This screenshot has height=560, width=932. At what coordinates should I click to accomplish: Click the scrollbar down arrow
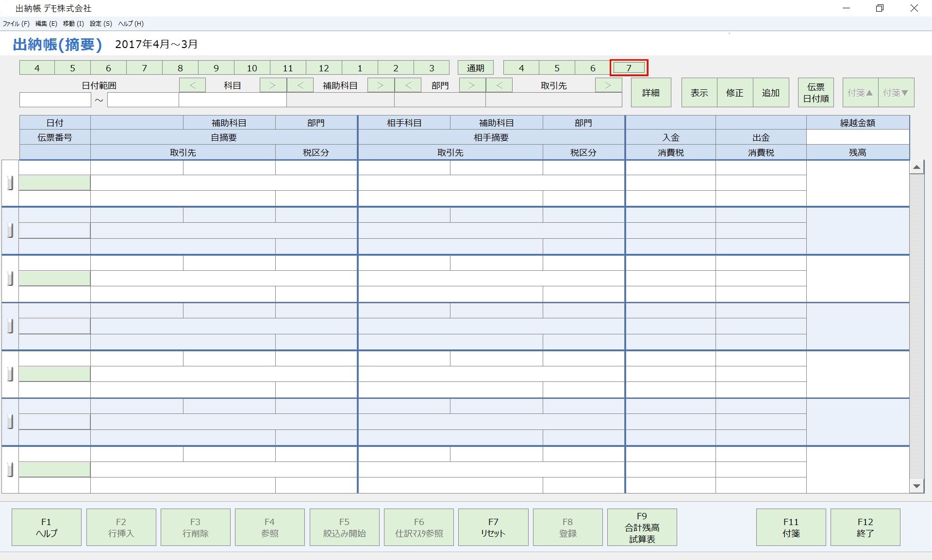pyautogui.click(x=916, y=486)
